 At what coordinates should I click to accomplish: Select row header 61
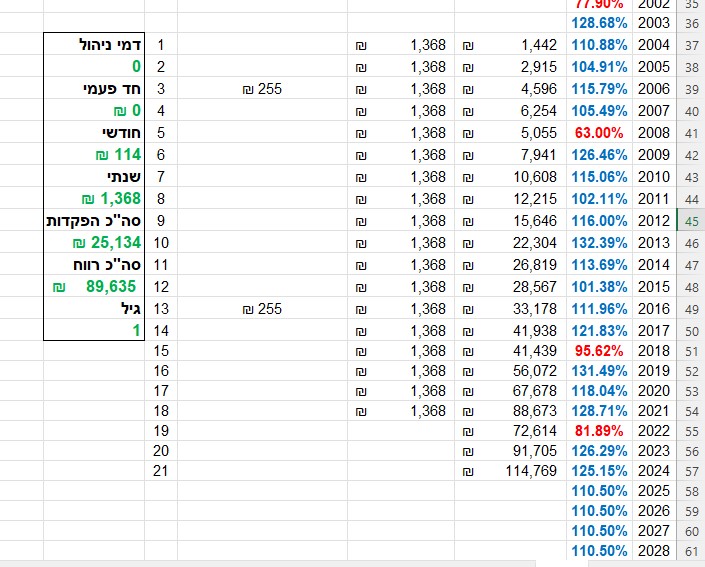[x=691, y=551]
